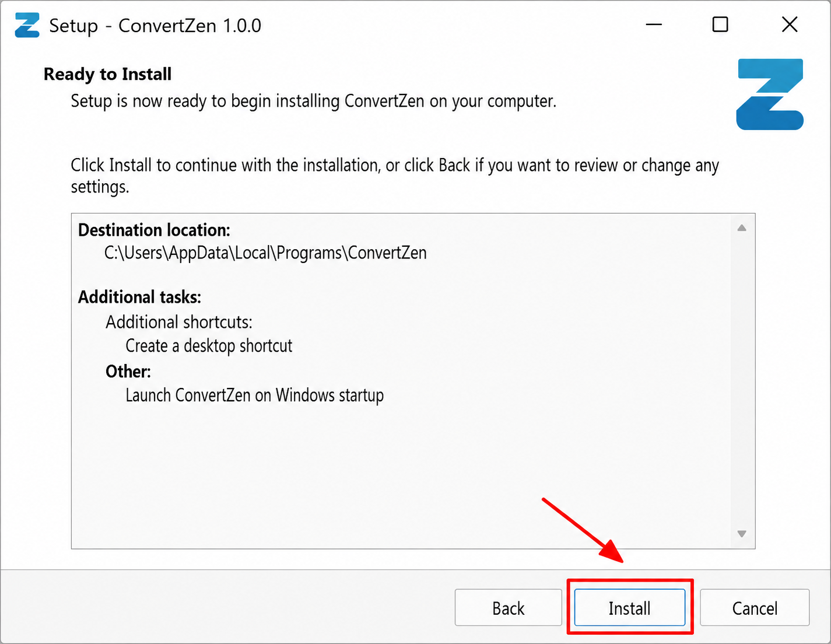Select the Launch ConvertZen on Windows startup line
This screenshot has width=831, height=644.
pos(255,395)
